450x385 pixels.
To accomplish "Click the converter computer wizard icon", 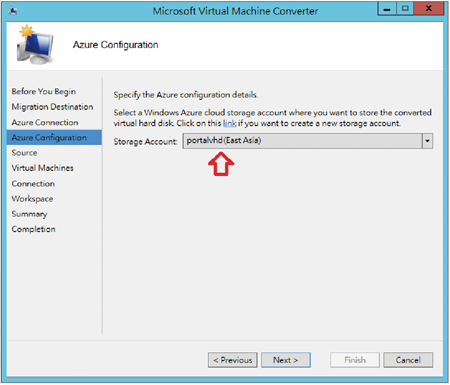I will tap(35, 45).
